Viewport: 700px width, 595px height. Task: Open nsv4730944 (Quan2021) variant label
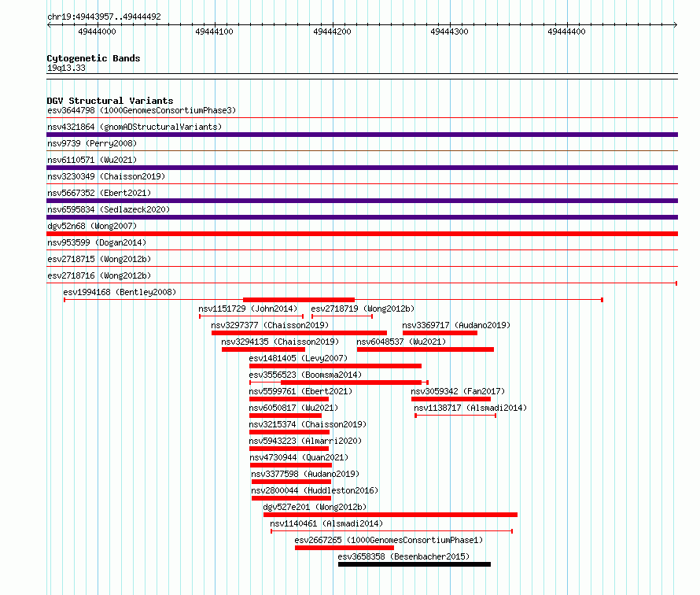pyautogui.click(x=299, y=457)
